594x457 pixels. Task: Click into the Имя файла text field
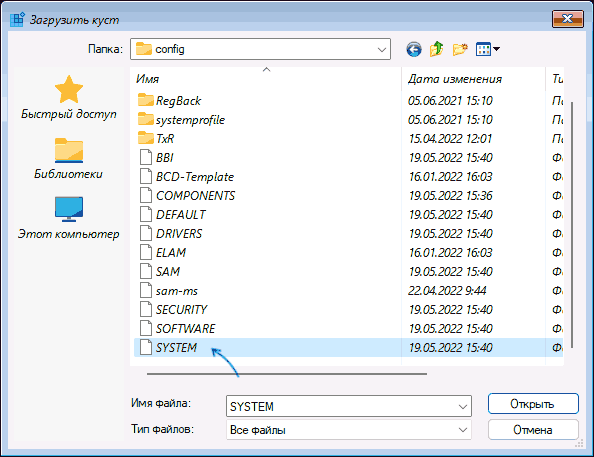click(341, 407)
